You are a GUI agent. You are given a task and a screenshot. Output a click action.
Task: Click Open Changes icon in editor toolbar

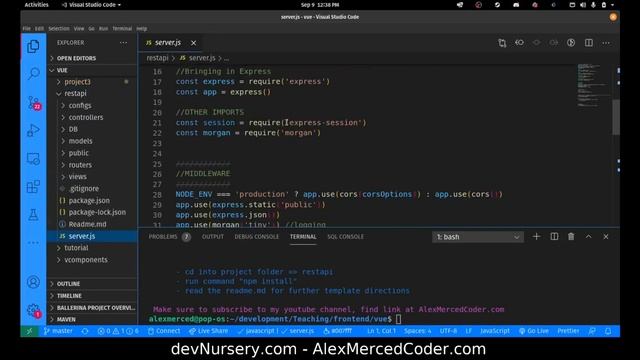pyautogui.click(x=502, y=43)
